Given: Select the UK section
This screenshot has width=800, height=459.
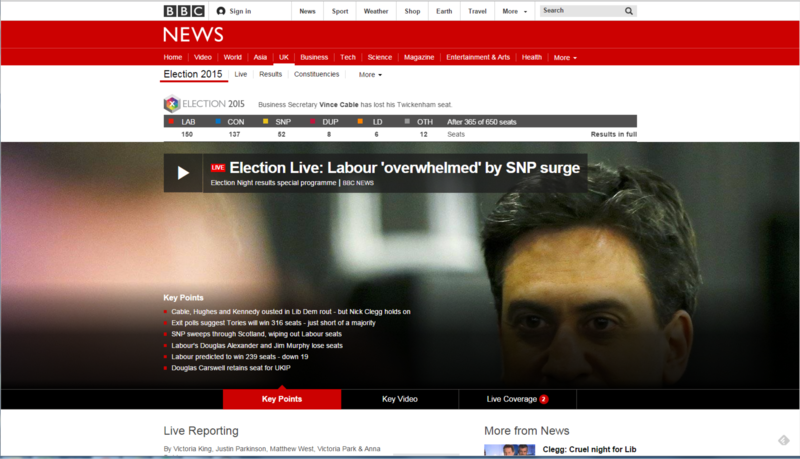Looking at the screenshot, I should point(284,57).
